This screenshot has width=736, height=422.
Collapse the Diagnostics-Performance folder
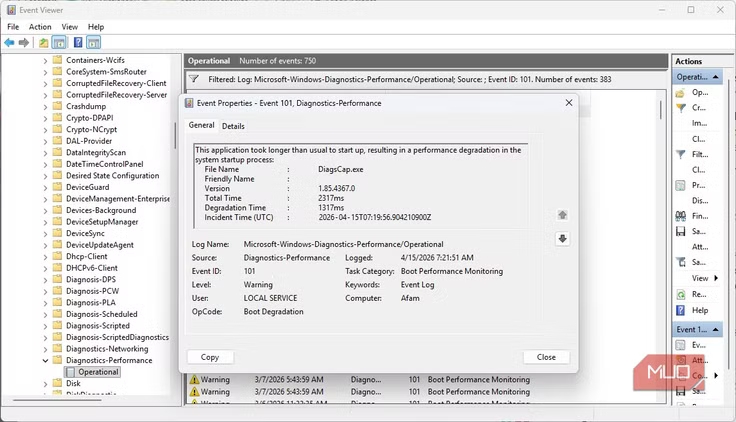pyautogui.click(x=46, y=360)
